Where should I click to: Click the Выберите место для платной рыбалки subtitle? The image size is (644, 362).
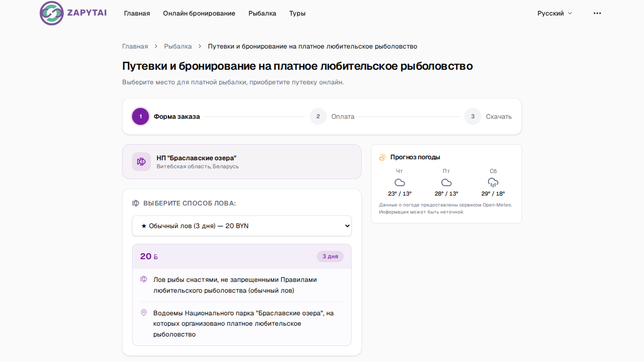(233, 82)
